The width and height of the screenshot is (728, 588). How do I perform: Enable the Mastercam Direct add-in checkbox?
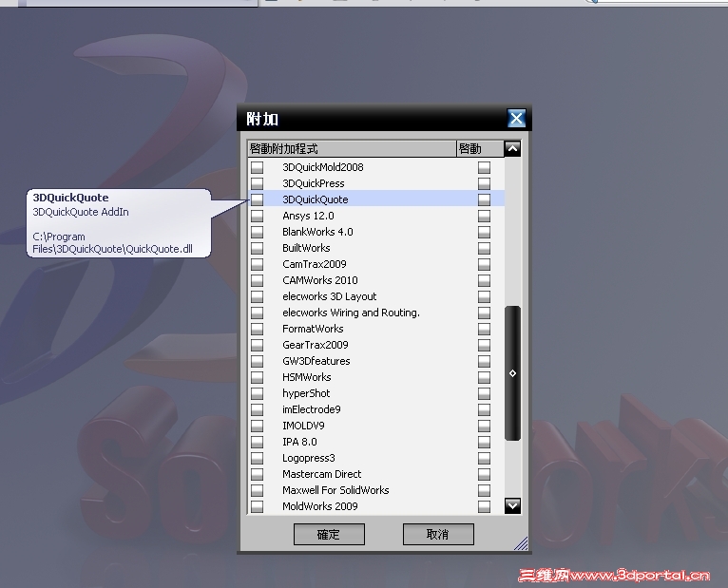[257, 474]
